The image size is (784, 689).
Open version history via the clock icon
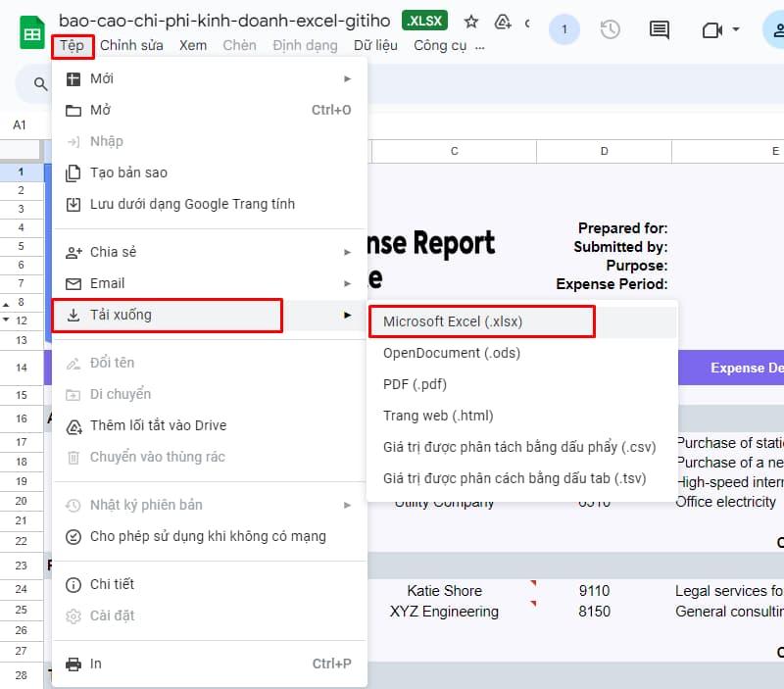pos(611,29)
